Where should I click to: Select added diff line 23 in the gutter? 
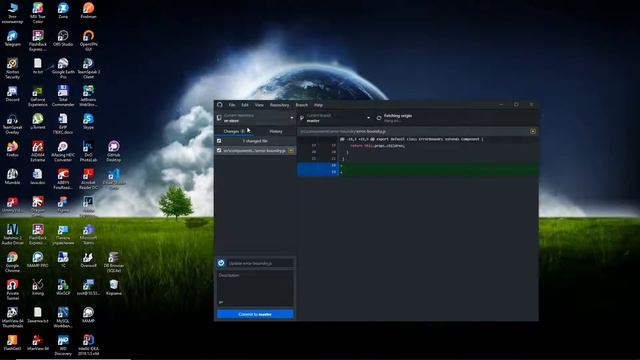tap(318, 172)
